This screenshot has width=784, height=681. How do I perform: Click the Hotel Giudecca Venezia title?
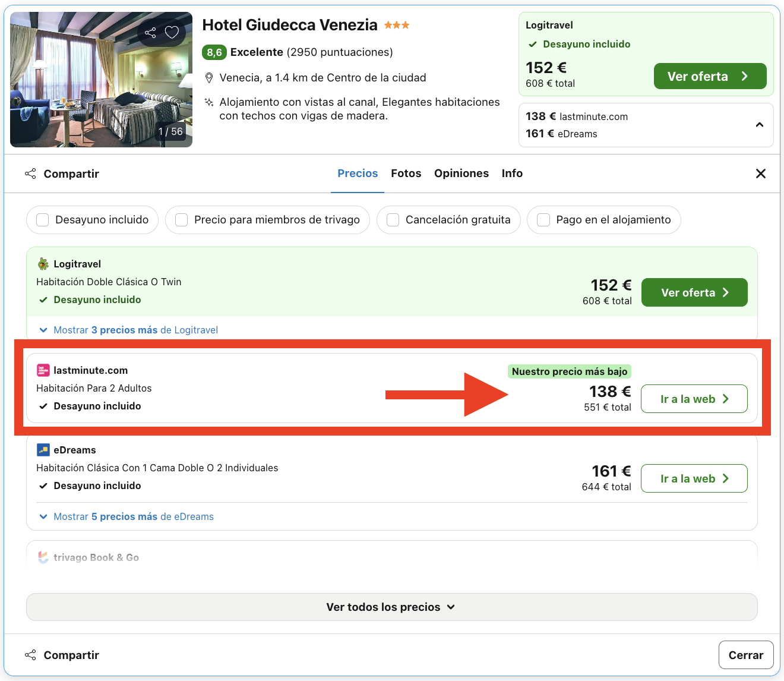(290, 25)
